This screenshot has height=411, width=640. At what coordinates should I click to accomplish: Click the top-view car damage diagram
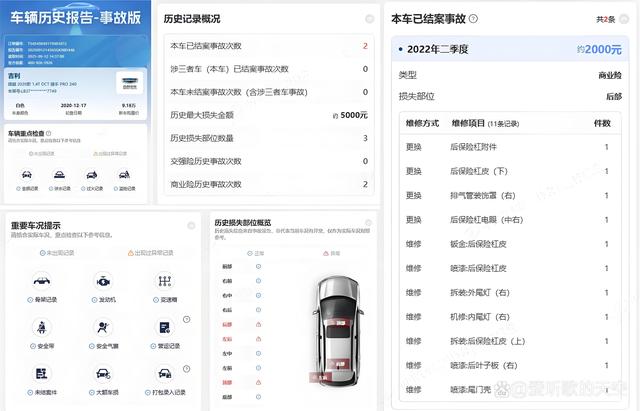[339, 331]
